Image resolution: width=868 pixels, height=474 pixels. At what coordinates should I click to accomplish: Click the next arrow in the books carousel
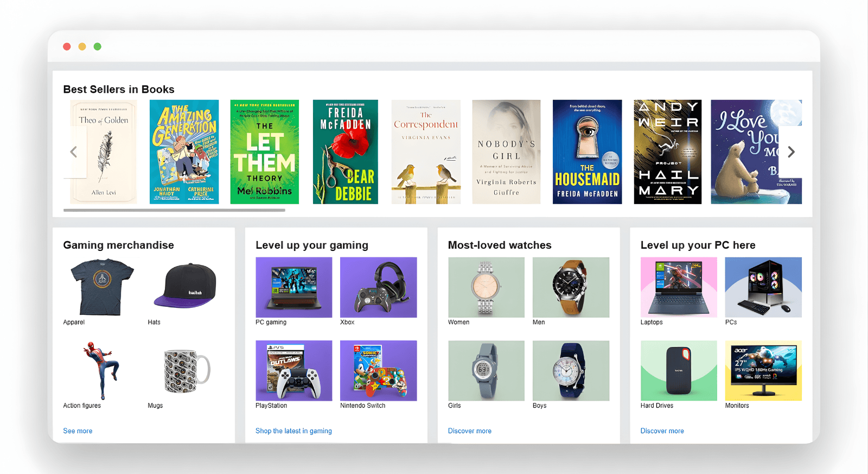pyautogui.click(x=791, y=152)
